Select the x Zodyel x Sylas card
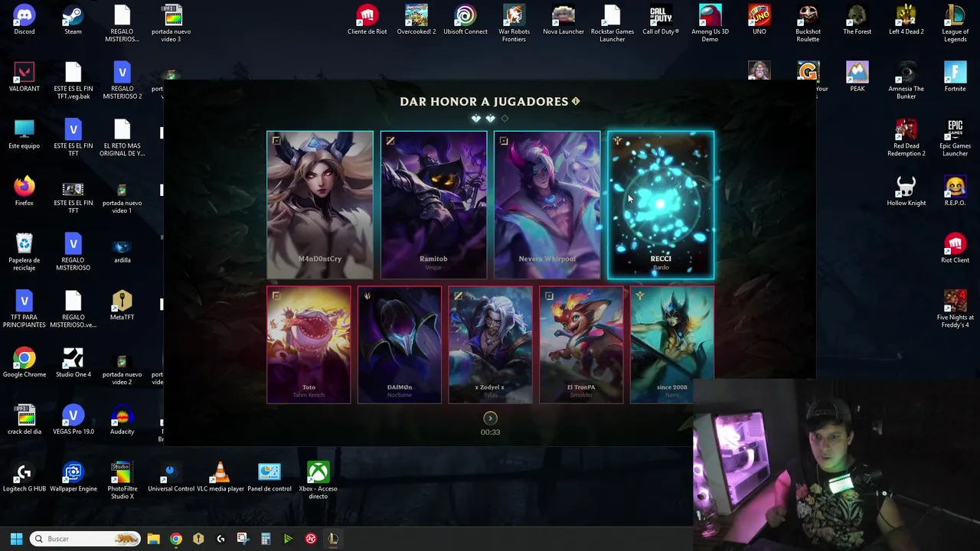 pos(490,344)
